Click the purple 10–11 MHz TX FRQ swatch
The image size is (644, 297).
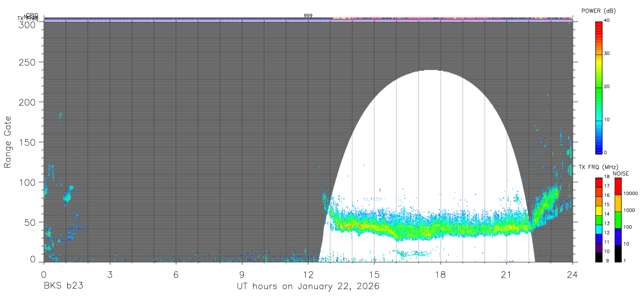click(x=598, y=247)
